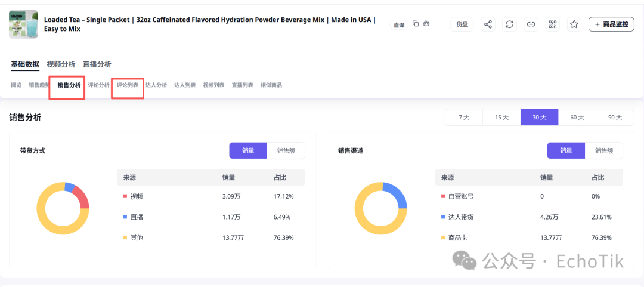
Task: Select 销售额 in the 销售渠道 panel
Action: 604,150
